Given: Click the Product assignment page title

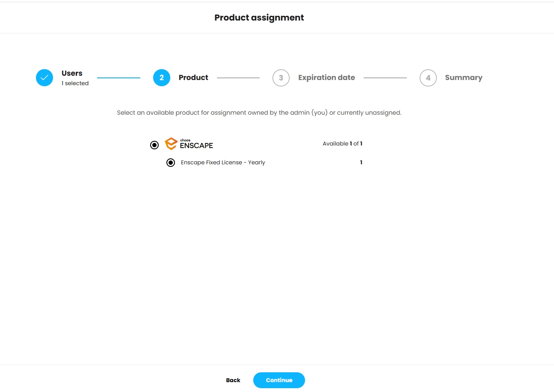Looking at the screenshot, I should [259, 18].
